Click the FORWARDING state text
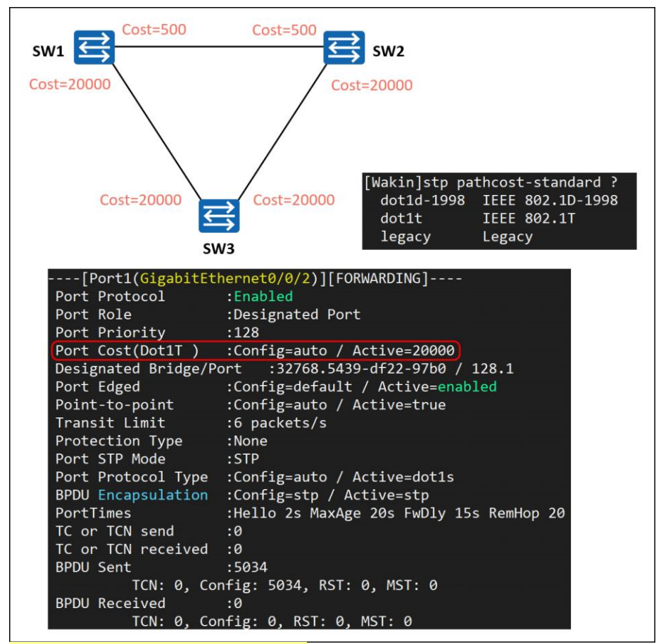The width and height of the screenshot is (661, 644). [378, 279]
